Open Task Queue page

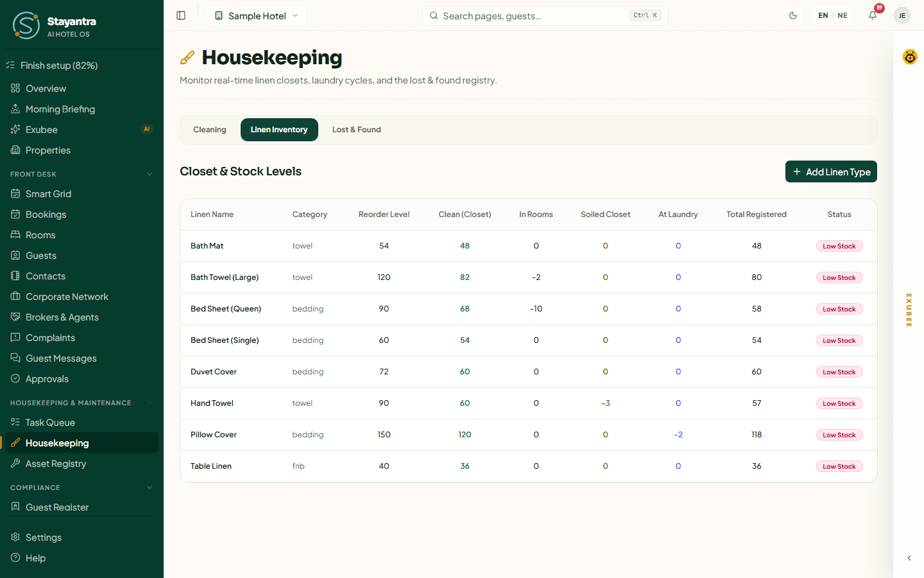click(81, 423)
